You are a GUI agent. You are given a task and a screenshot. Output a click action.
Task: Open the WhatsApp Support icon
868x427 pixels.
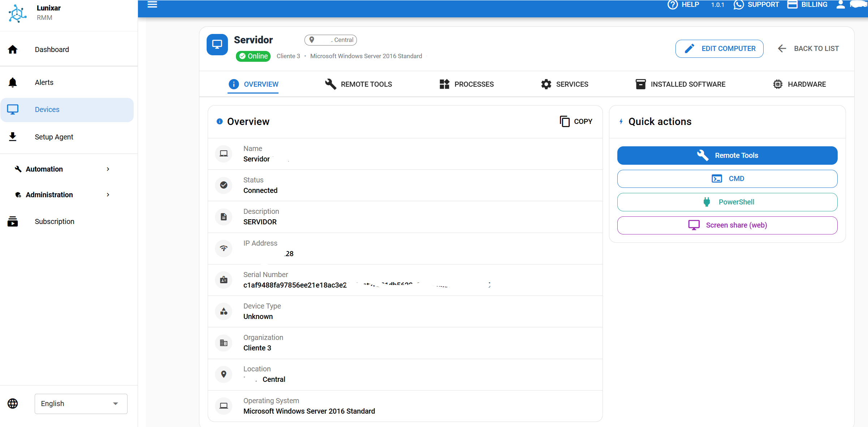(738, 5)
